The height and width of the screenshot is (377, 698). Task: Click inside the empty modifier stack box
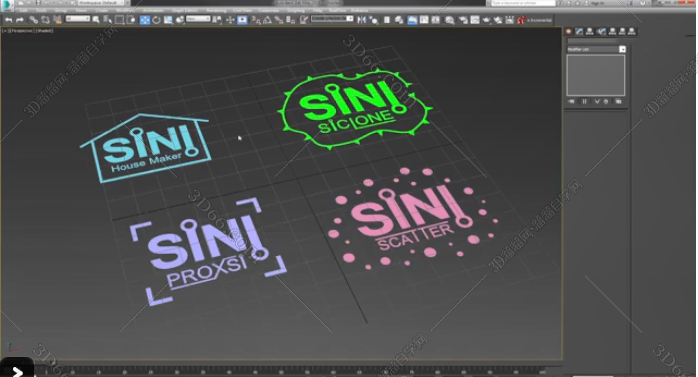pos(596,75)
